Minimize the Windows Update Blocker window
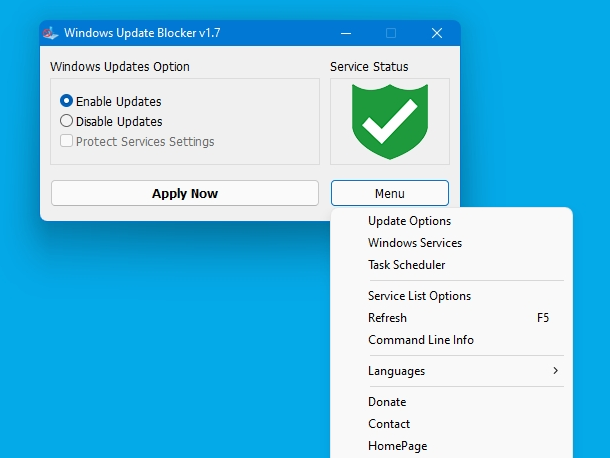This screenshot has width=610, height=458. [x=345, y=33]
